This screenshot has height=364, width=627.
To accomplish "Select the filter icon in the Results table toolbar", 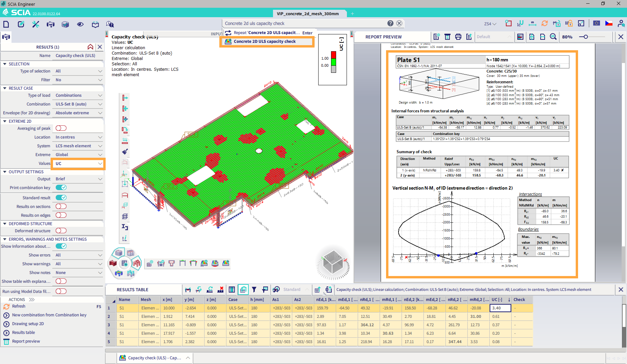I will pyautogui.click(x=254, y=290).
